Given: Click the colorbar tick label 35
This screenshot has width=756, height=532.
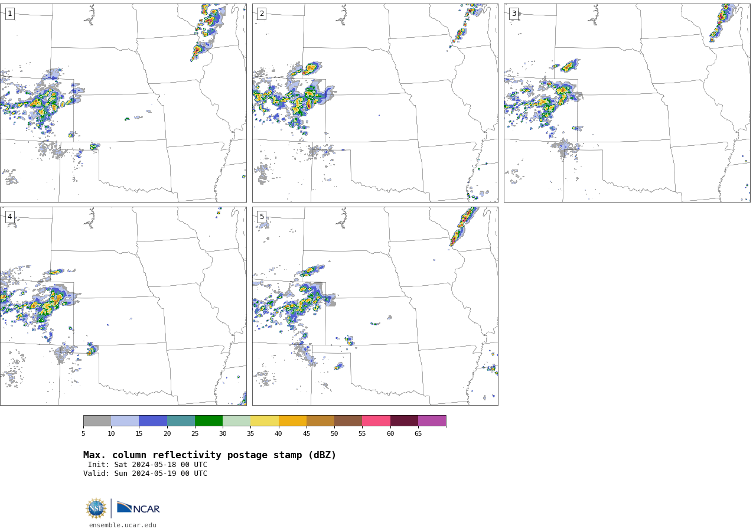Looking at the screenshot, I should tap(250, 434).
